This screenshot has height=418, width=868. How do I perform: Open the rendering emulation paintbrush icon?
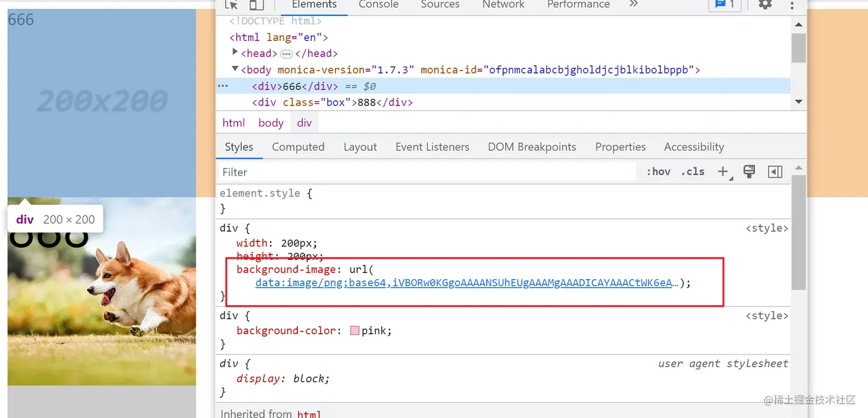[x=749, y=171]
